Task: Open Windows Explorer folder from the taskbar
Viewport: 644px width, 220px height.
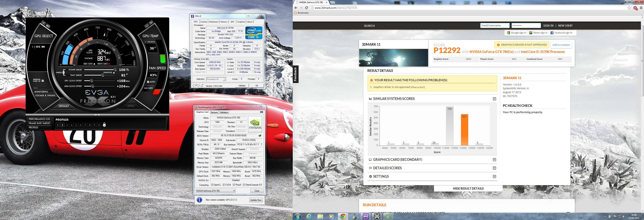Action: click(x=321, y=217)
